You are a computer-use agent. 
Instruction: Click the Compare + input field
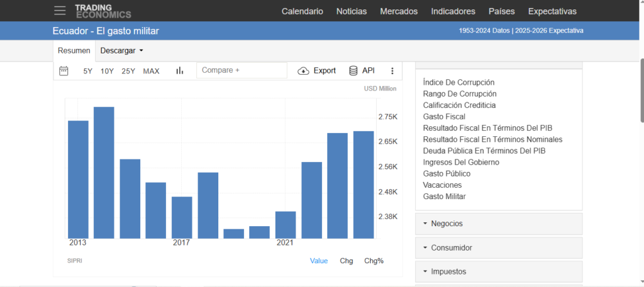pyautogui.click(x=241, y=70)
